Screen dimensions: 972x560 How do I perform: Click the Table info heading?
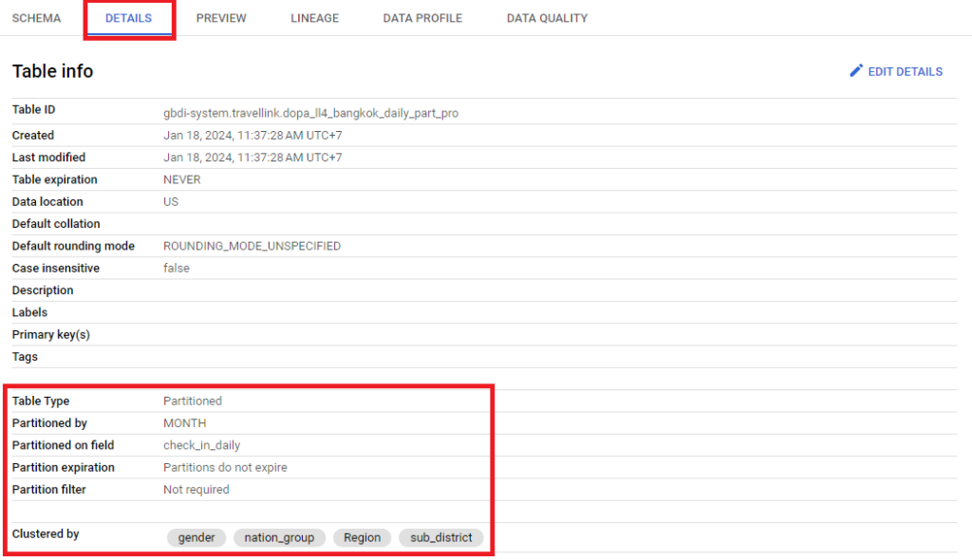pos(52,71)
